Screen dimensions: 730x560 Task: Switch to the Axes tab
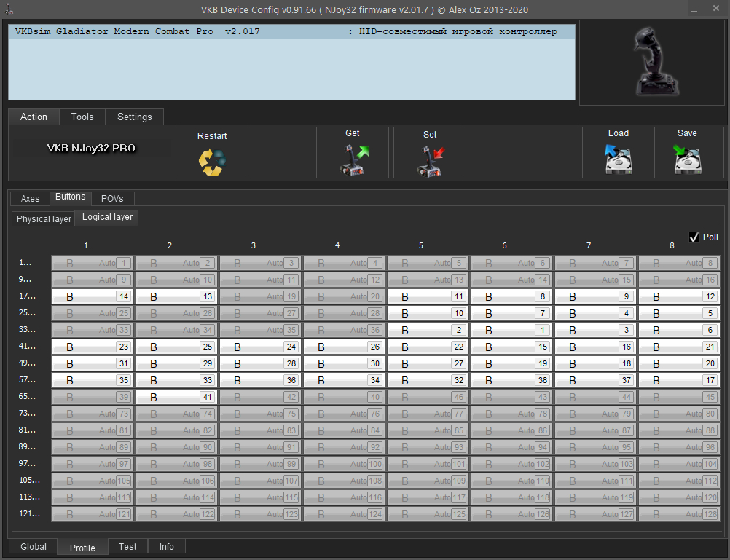pyautogui.click(x=31, y=199)
